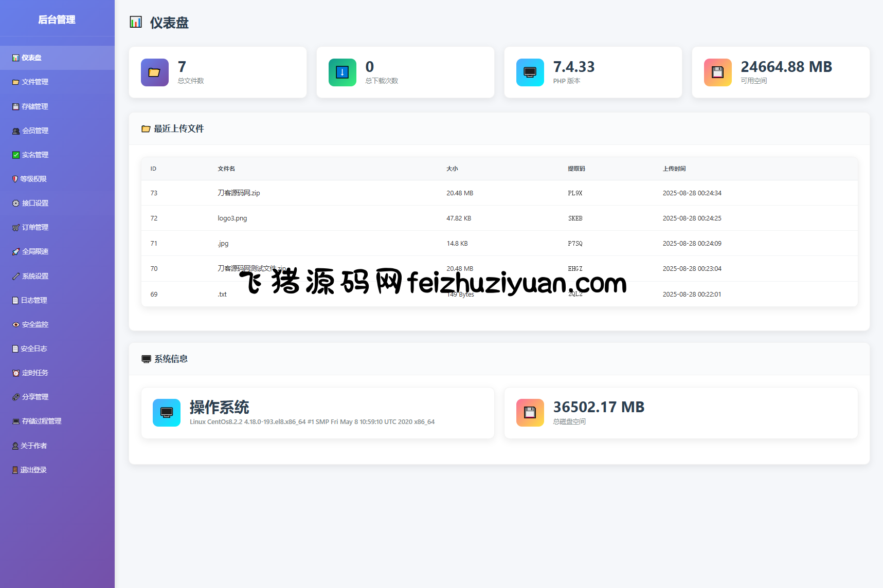Screen dimensions: 883x588
Task: Click the 后台管理 sidebar title
Action: [x=57, y=20]
